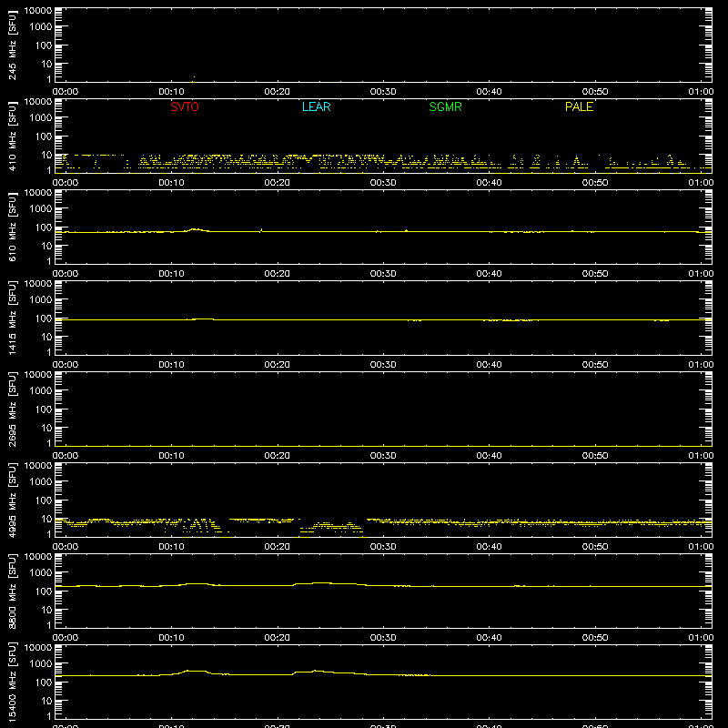The width and height of the screenshot is (728, 728).
Task: Select the 1415 MHz [SFU] axis title
Action: 12,318
